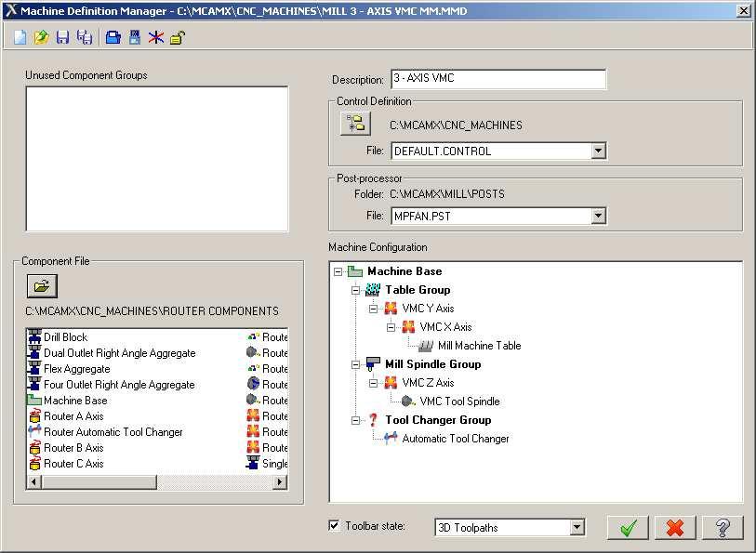Select the "Flex Aggregate" component
Image resolution: width=756 pixels, height=553 pixels.
76,369
